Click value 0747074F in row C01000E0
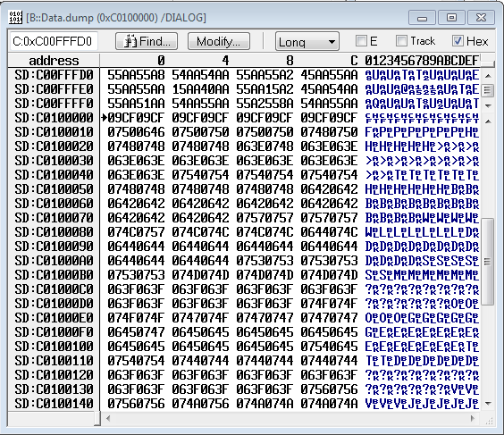Image resolution: width=504 pixels, height=435 pixels. (x=200, y=318)
